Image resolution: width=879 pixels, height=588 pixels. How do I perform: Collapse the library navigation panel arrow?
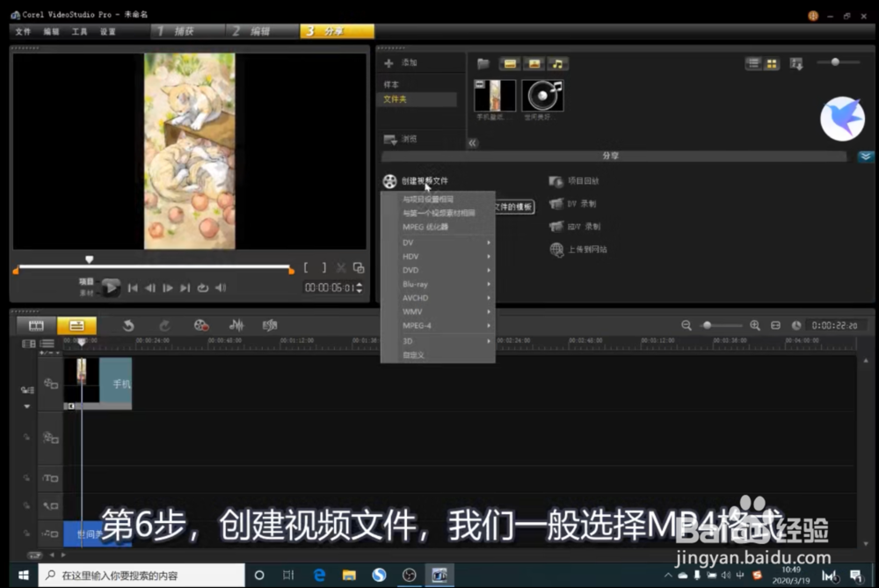click(472, 143)
